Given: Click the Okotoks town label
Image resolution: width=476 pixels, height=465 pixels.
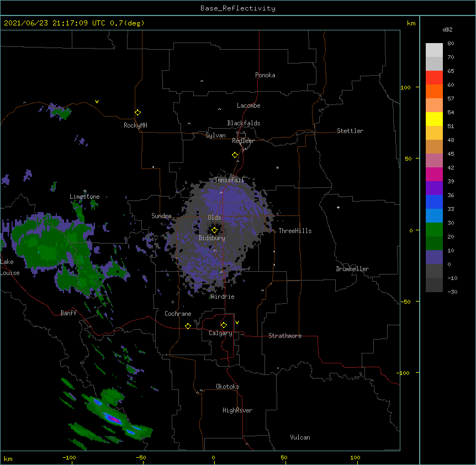Looking at the screenshot, I should (228, 387).
